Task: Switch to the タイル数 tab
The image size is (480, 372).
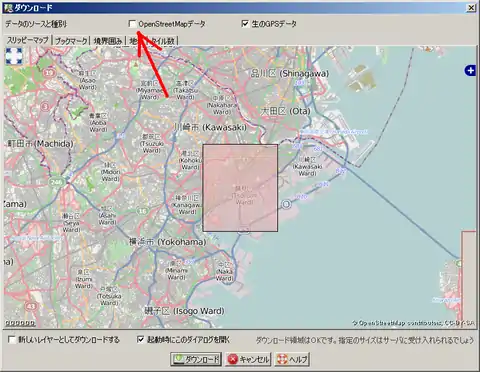Action: pyautogui.click(x=163, y=41)
